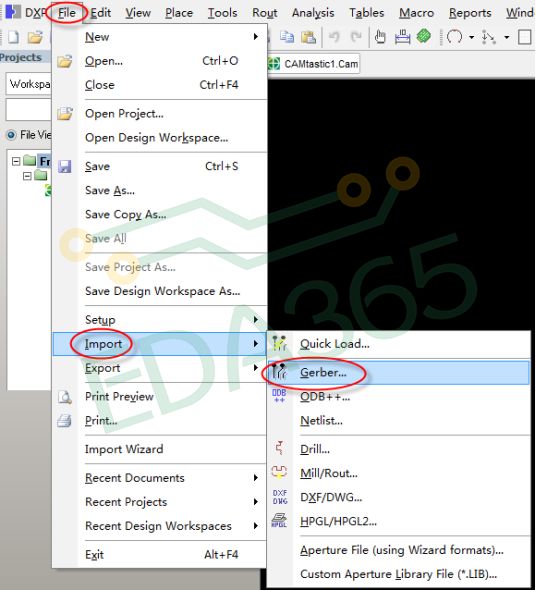Open the Reports menu
Image resolution: width=536 pixels, height=590 pixels.
point(470,13)
